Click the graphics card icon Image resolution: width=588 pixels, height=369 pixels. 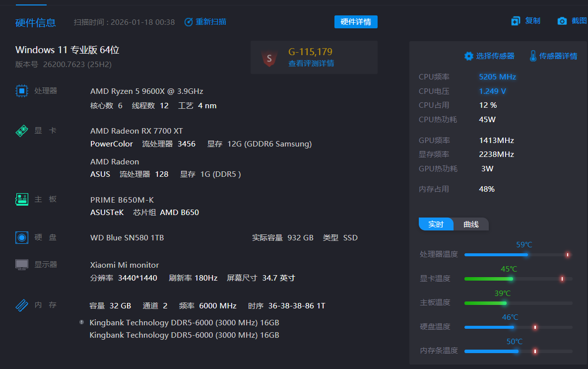pos(22,131)
